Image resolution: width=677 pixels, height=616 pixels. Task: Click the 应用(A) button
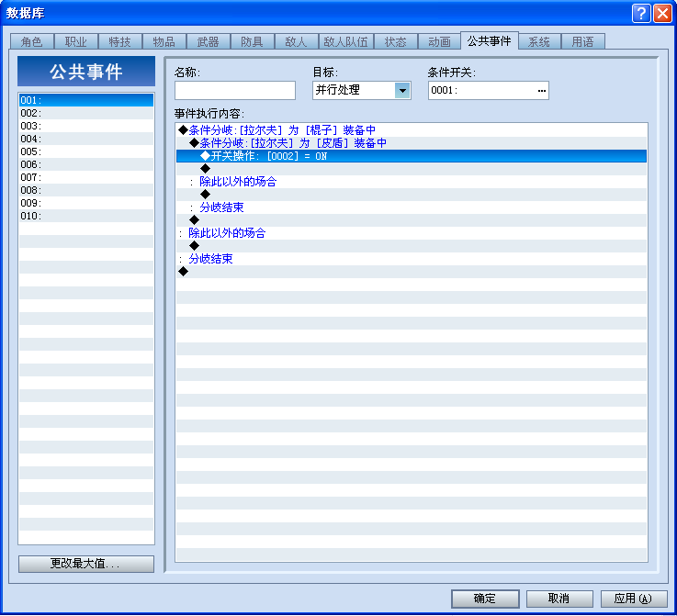(634, 599)
